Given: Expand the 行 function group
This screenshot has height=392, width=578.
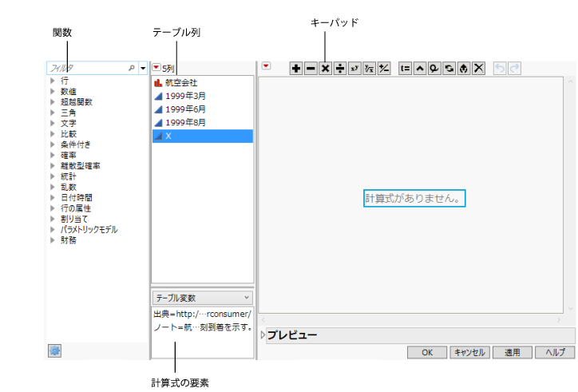Looking at the screenshot, I should click(x=53, y=81).
